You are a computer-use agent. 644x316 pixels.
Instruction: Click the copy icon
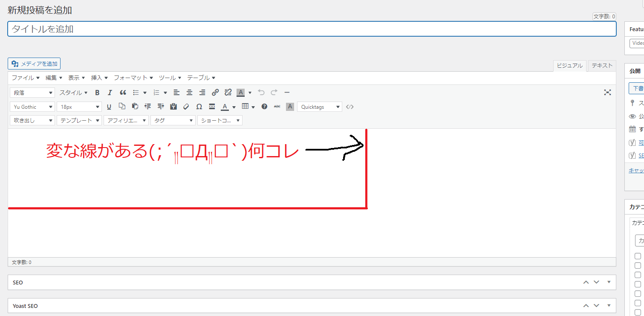[x=122, y=107]
